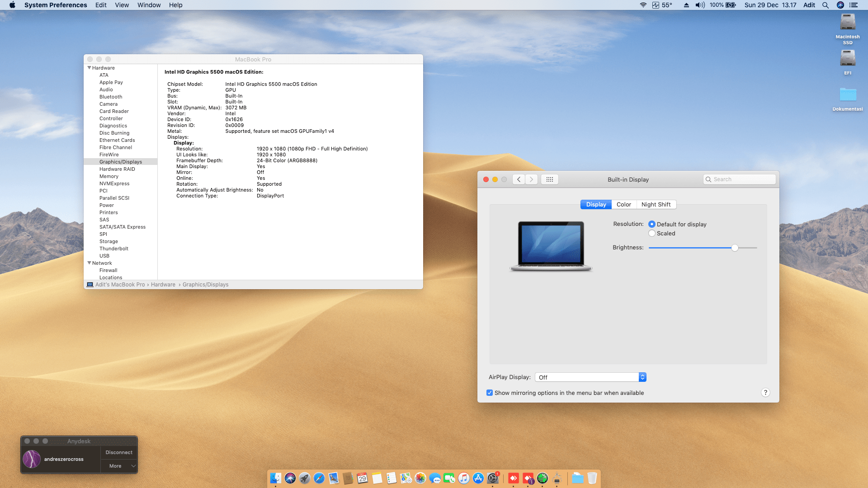Click the MacBook display thumbnail image
The height and width of the screenshot is (488, 868).
[551, 246]
